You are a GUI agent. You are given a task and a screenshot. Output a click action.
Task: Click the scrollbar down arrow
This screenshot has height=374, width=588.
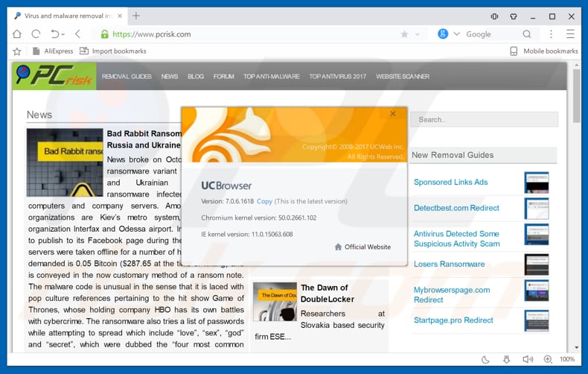[576, 347]
